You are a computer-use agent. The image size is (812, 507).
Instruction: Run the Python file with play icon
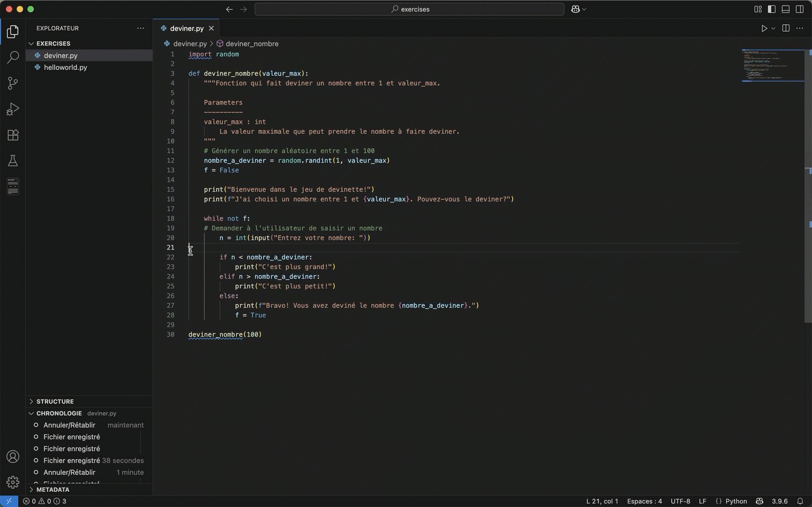click(764, 28)
